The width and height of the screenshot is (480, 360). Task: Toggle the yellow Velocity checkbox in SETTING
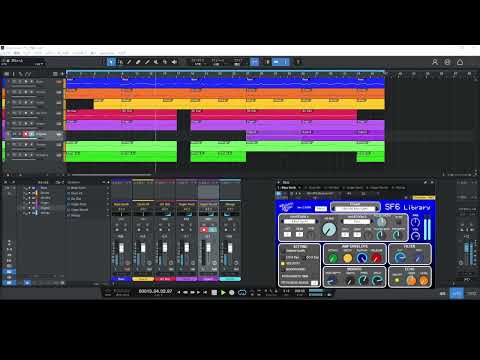click(x=283, y=263)
